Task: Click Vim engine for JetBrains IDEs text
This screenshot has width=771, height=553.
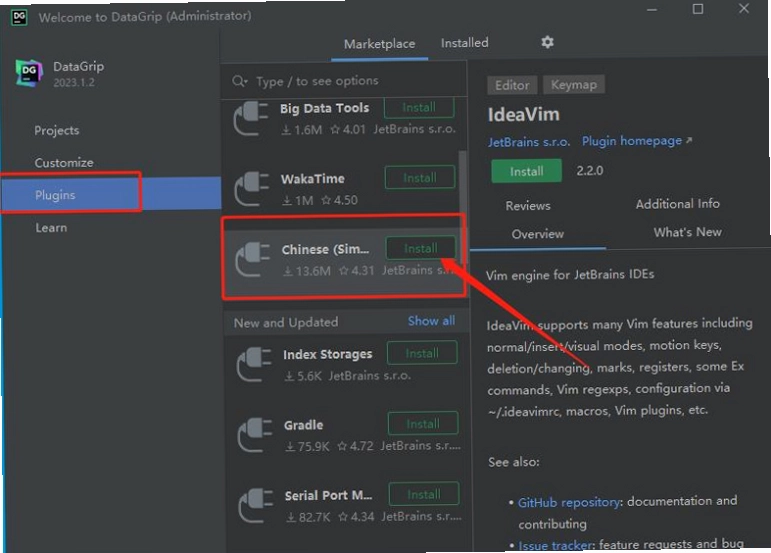Action: click(570, 274)
